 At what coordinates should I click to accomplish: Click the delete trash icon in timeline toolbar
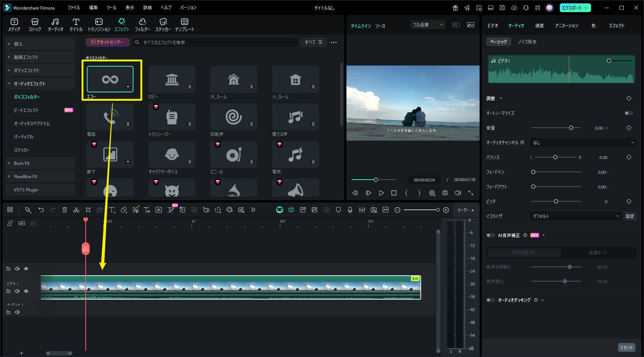click(x=65, y=210)
